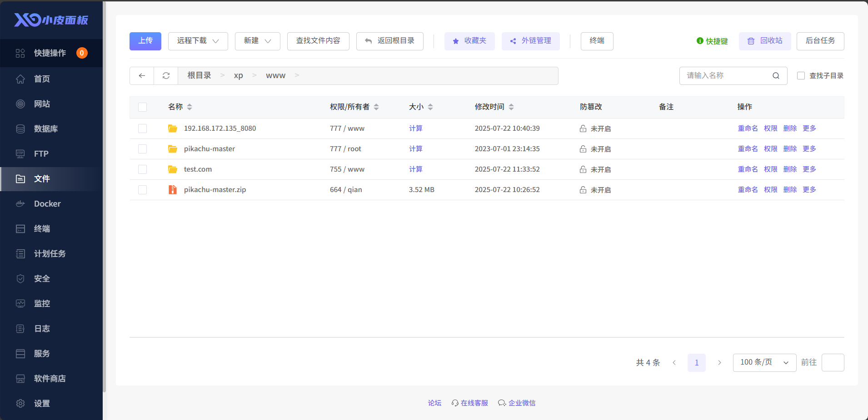
Task: Click the search magnifier icon
Action: click(x=776, y=76)
